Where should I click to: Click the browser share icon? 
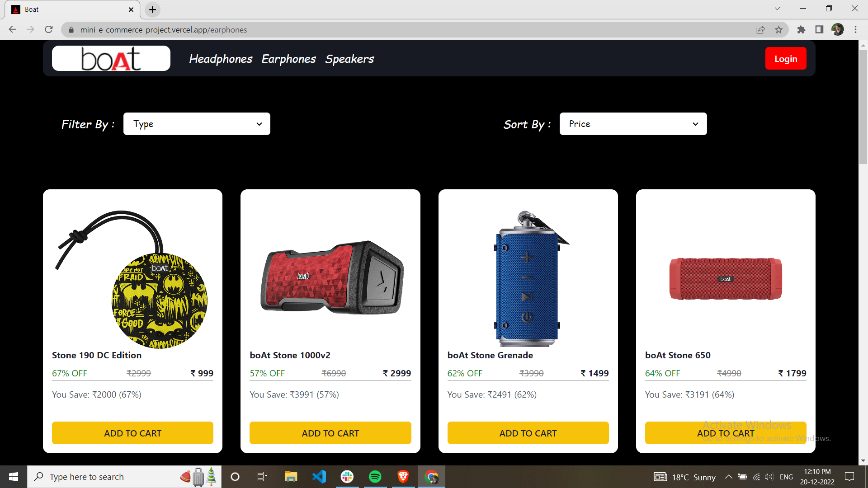pos(761,29)
